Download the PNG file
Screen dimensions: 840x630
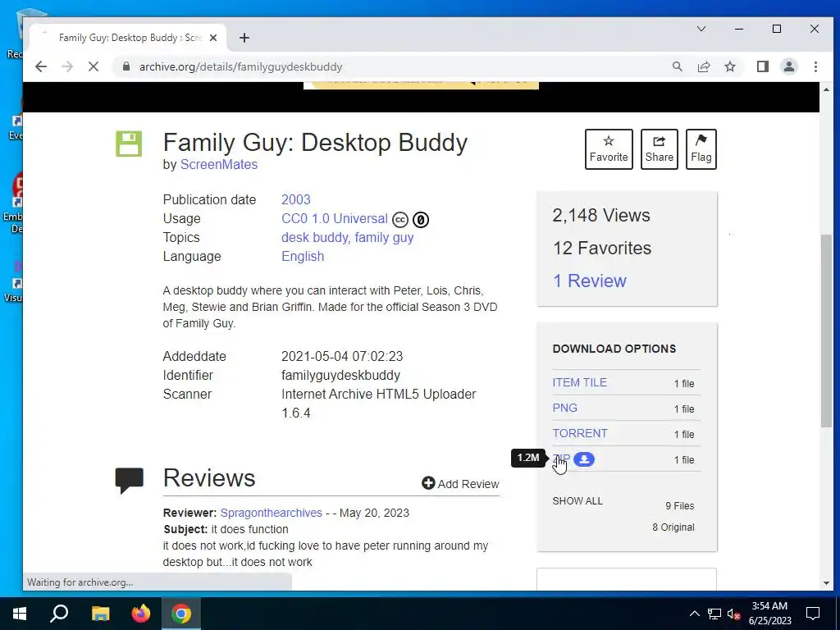pos(564,408)
